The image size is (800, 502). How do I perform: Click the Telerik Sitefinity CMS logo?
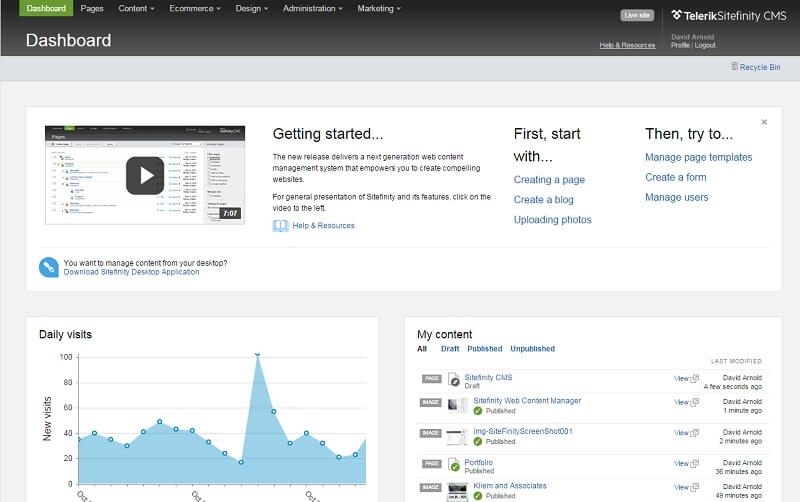coord(729,16)
